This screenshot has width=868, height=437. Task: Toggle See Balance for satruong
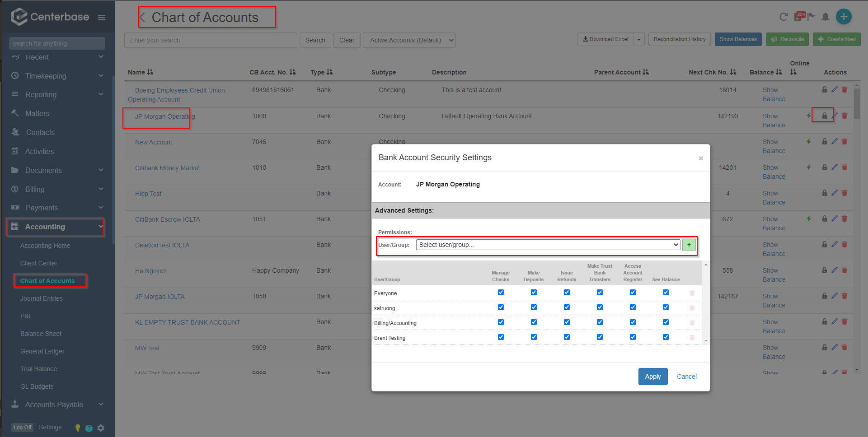coord(666,307)
